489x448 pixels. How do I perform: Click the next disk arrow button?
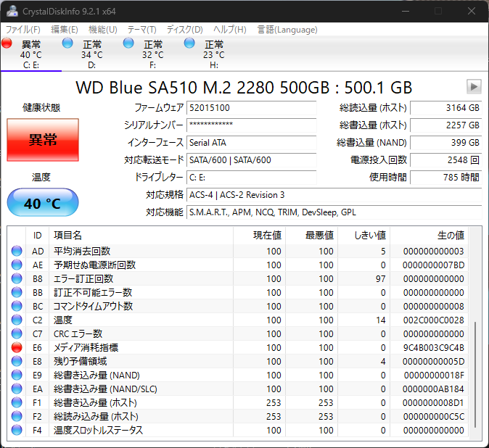[x=474, y=87]
